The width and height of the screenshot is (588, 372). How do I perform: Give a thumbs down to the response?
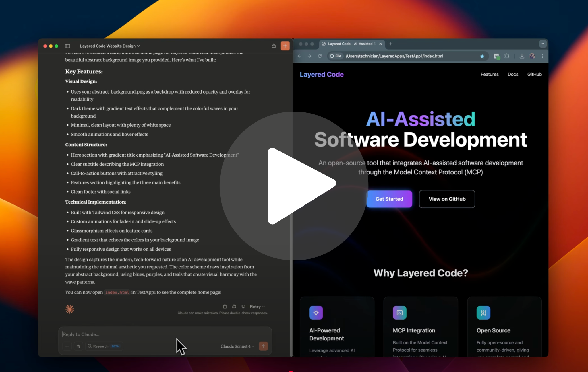(x=243, y=306)
